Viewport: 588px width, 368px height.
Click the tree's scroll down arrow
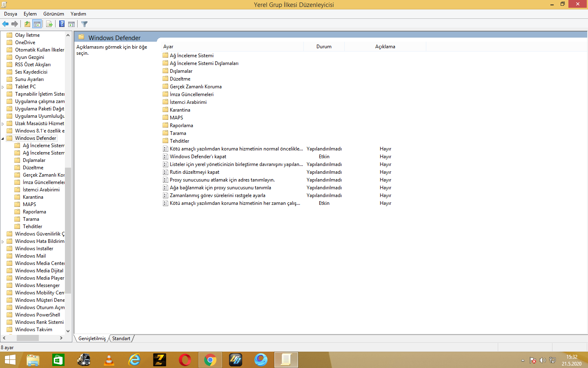[x=68, y=331]
